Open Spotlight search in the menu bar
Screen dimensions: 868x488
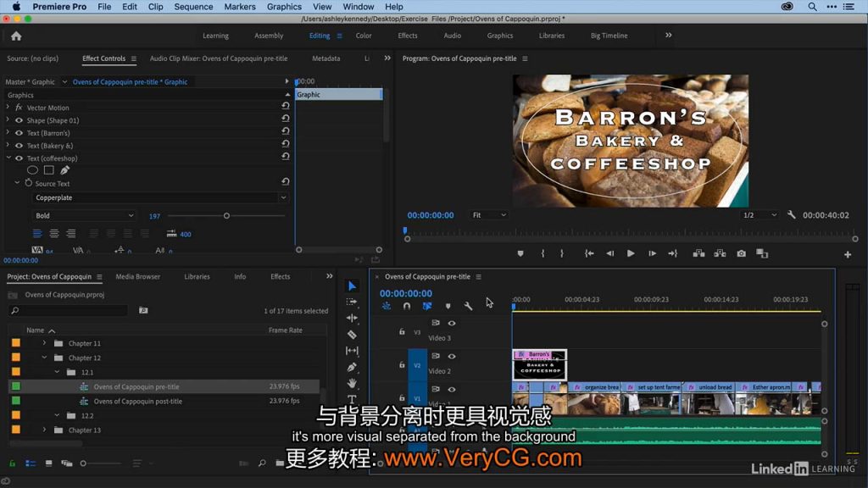pyautogui.click(x=812, y=7)
